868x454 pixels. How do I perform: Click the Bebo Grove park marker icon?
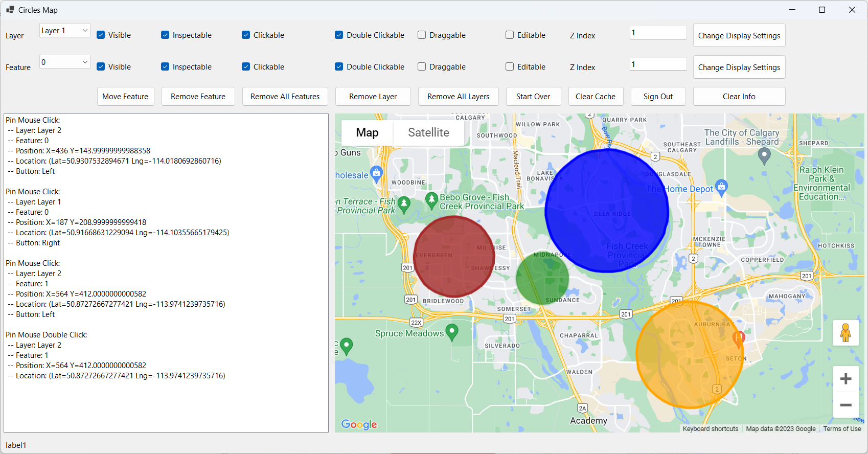pyautogui.click(x=432, y=199)
